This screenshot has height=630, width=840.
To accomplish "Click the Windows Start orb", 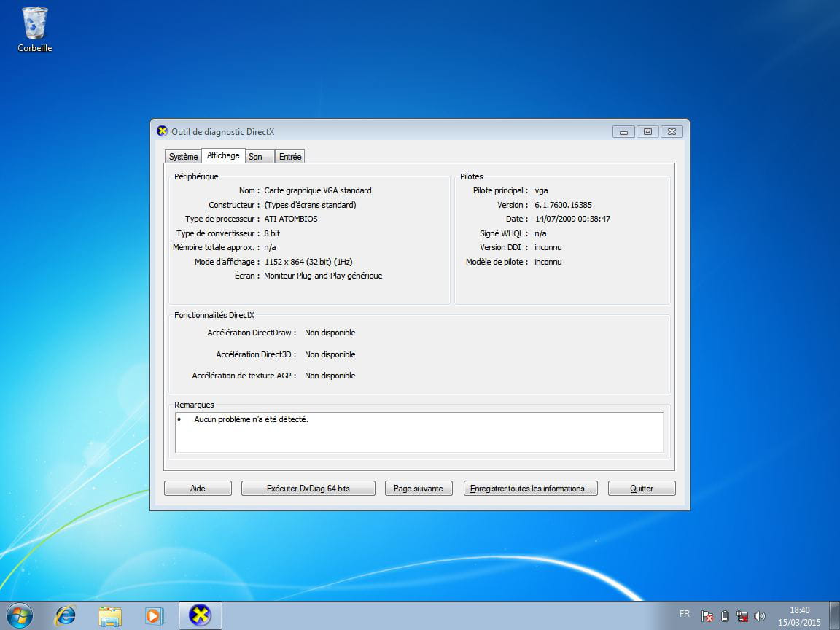I will [20, 615].
